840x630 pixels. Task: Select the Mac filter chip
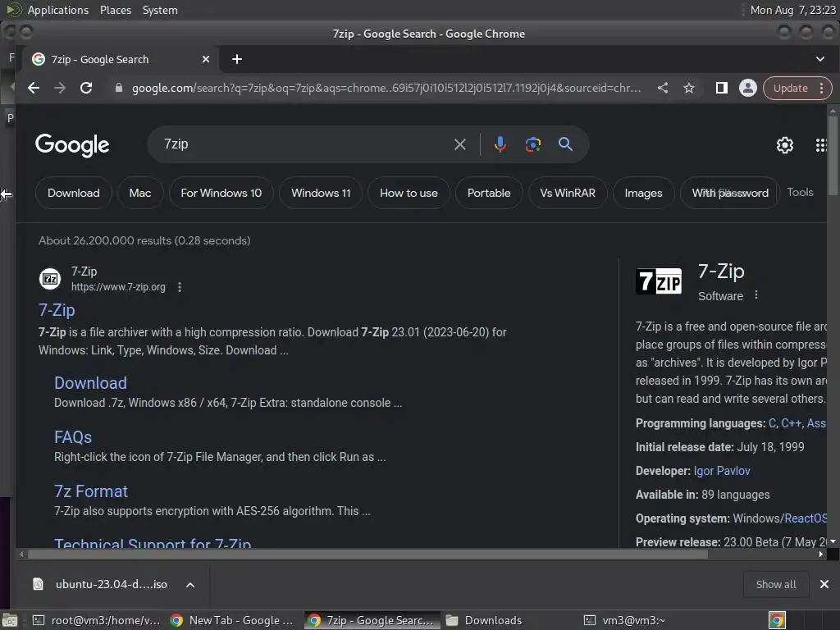point(140,193)
